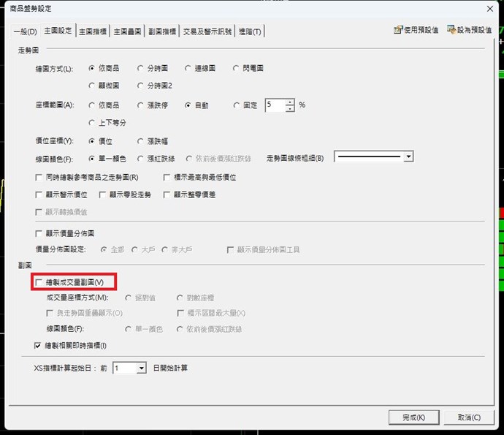Select 漲跌幅 for 價位座標

140,141
